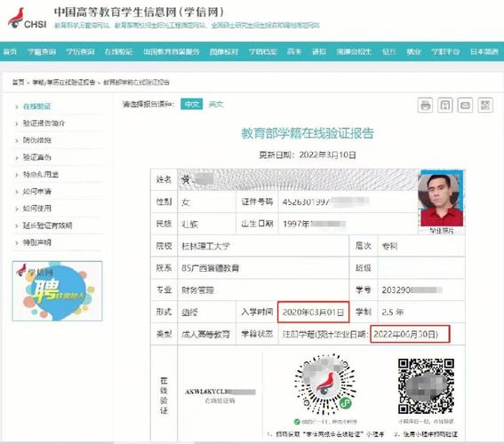Click the department value 85广西睿德教育

(210, 268)
